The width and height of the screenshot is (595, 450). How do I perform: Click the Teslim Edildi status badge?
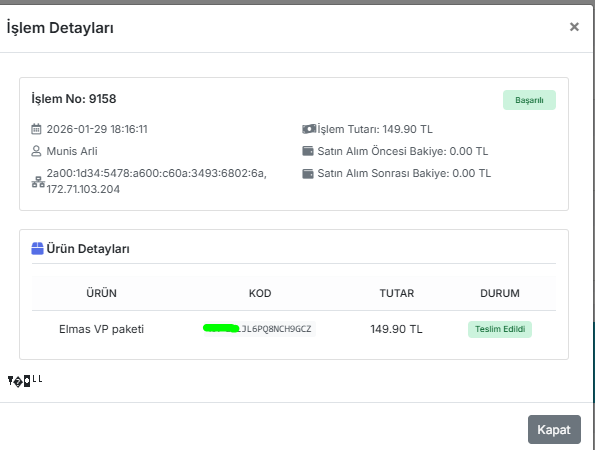coord(500,329)
